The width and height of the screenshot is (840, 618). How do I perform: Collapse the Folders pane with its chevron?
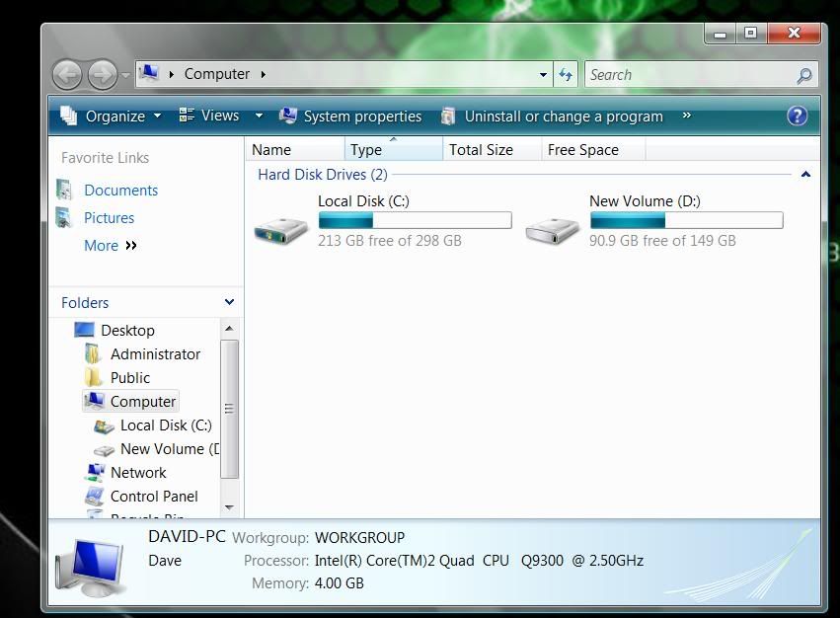point(229,303)
